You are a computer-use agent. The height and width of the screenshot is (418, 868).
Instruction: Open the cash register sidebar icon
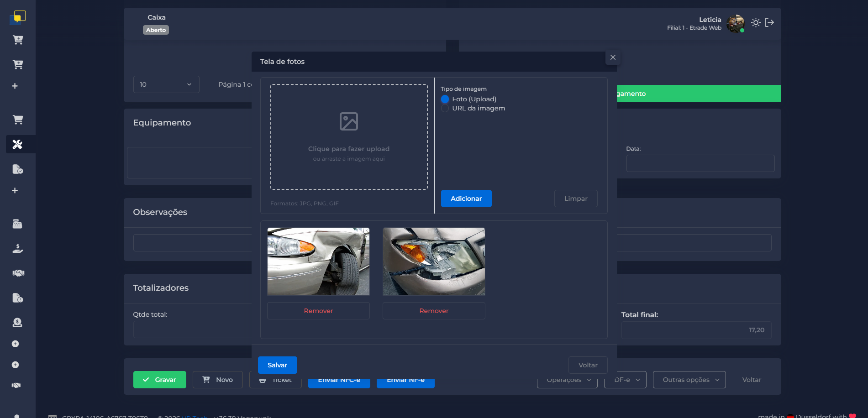(x=17, y=224)
